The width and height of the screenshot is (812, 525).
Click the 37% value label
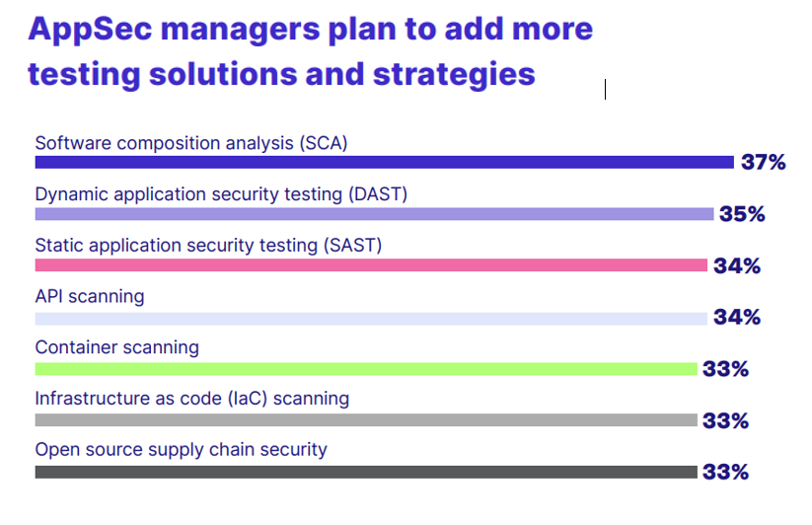click(x=763, y=163)
